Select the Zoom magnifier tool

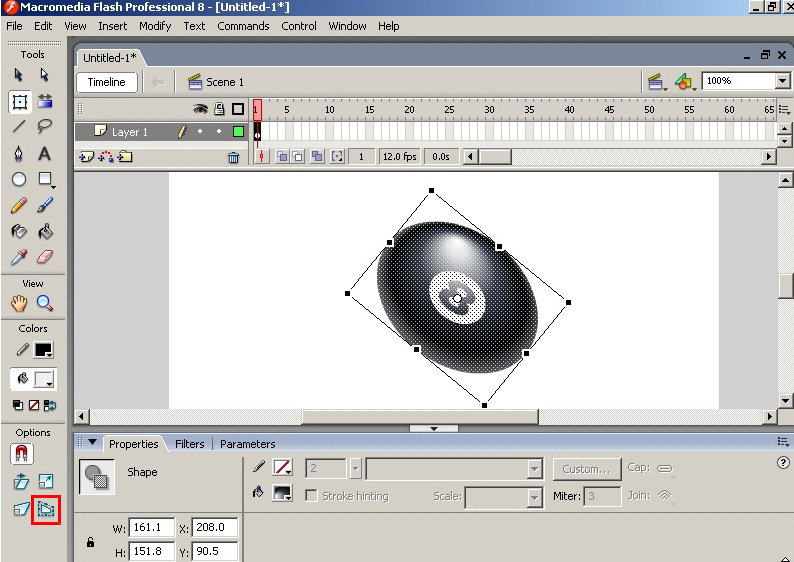pos(45,303)
